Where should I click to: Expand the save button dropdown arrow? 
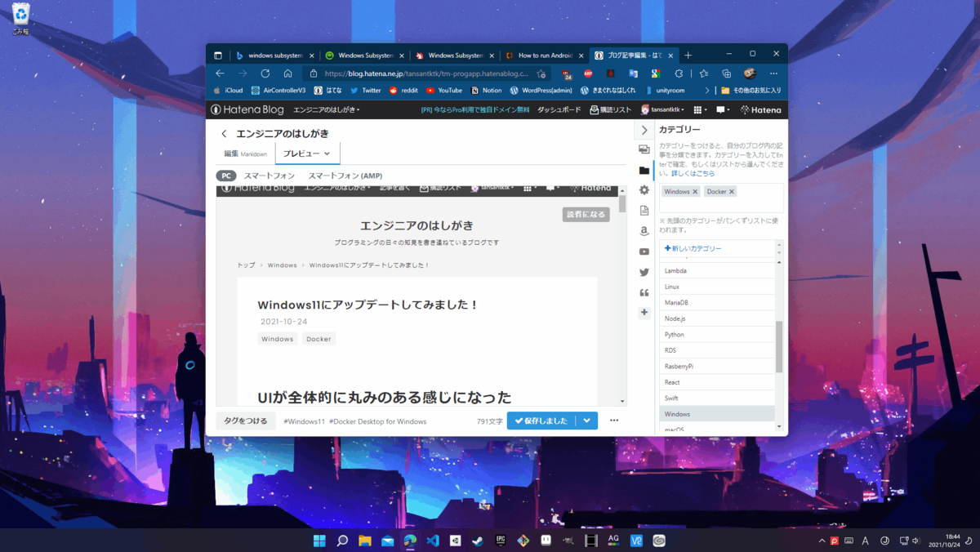tap(587, 421)
